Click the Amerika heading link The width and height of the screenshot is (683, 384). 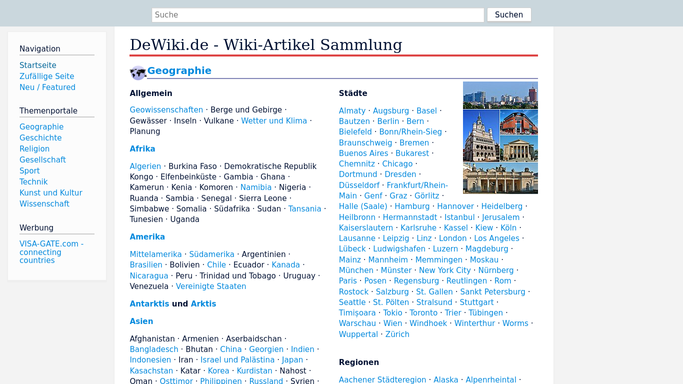coord(147,237)
